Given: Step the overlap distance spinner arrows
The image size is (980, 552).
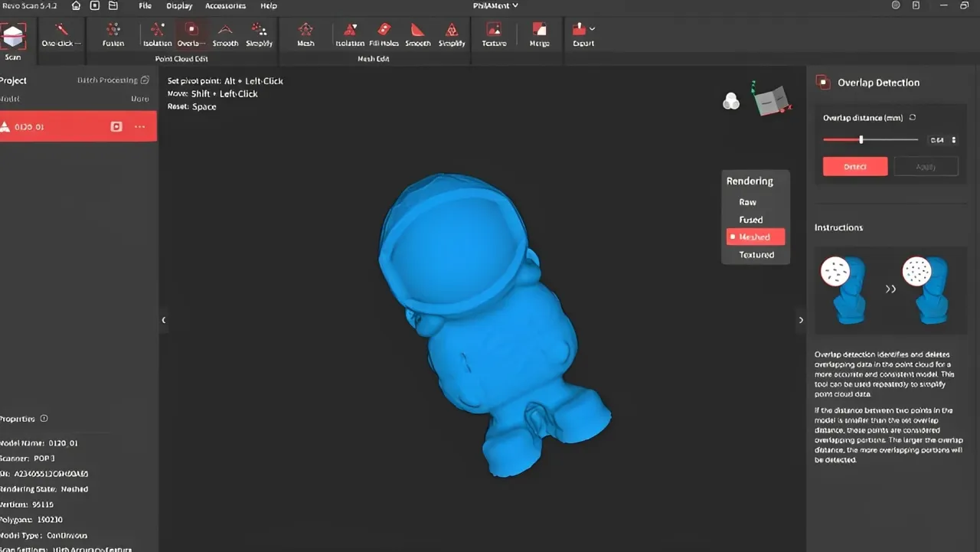Looking at the screenshot, I should pos(953,140).
